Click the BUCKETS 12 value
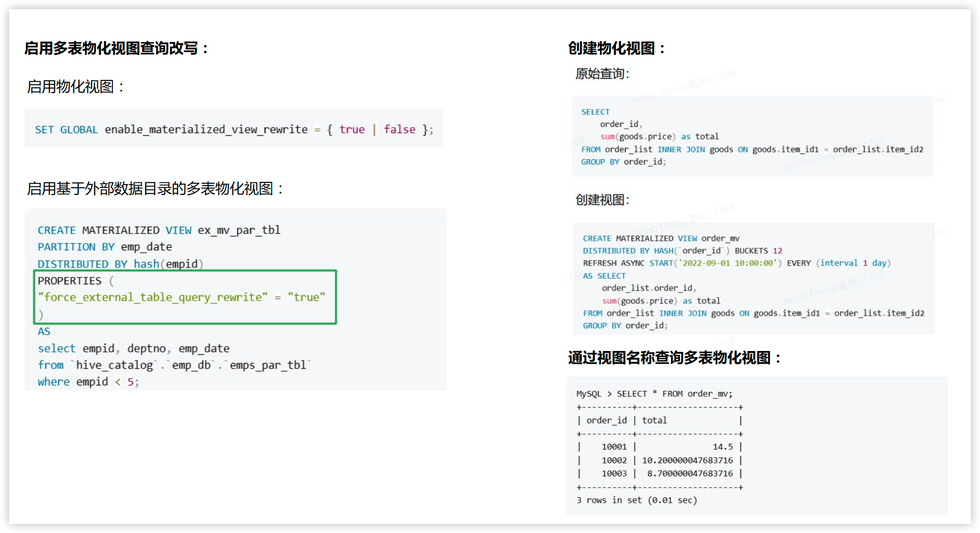 (x=777, y=251)
